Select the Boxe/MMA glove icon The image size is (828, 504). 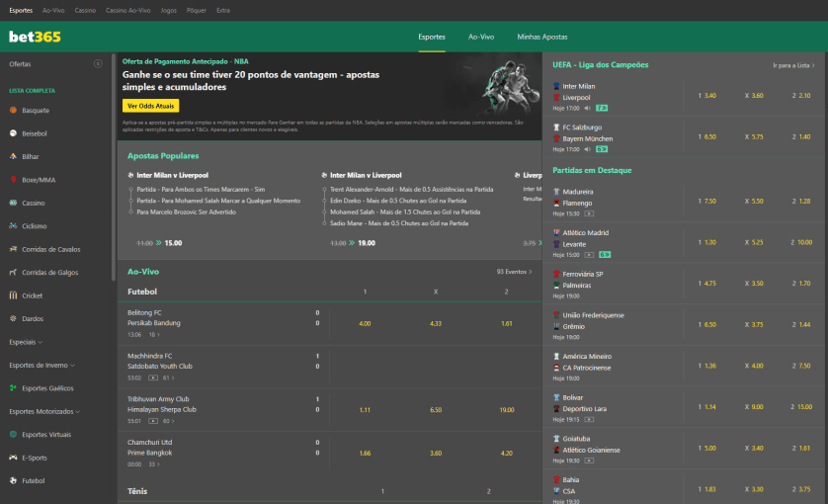click(13, 180)
